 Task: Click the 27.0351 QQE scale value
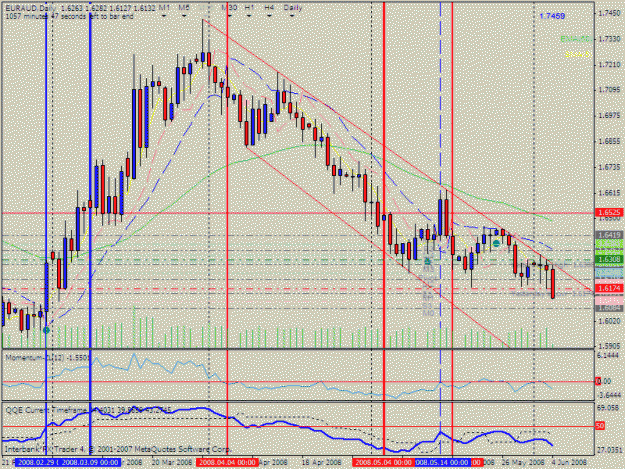[610, 450]
